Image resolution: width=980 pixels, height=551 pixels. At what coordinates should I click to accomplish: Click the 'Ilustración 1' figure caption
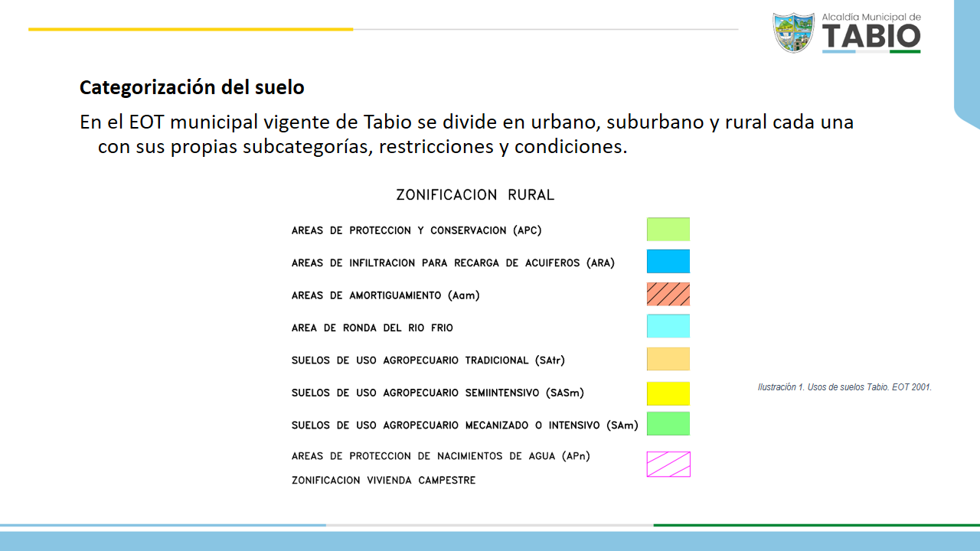pyautogui.click(x=844, y=387)
